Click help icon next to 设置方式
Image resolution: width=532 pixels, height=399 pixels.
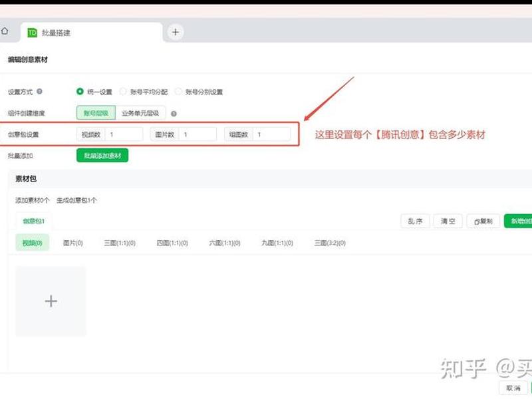39,91
